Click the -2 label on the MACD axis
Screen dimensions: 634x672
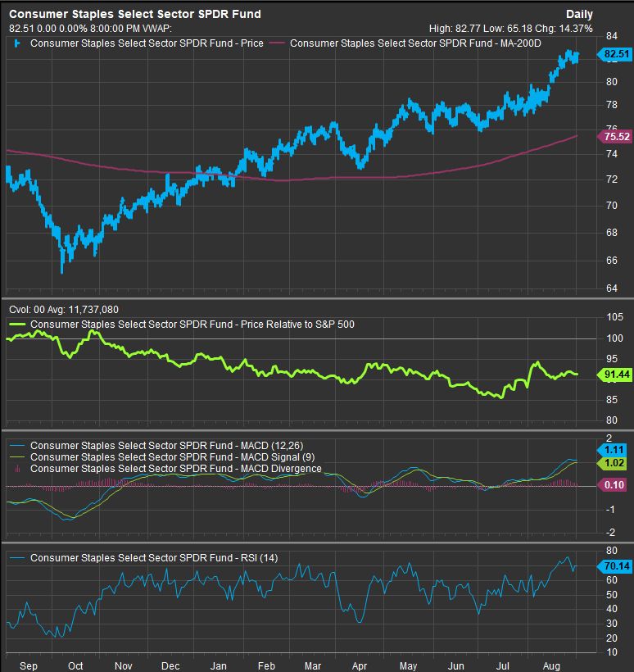click(x=610, y=533)
